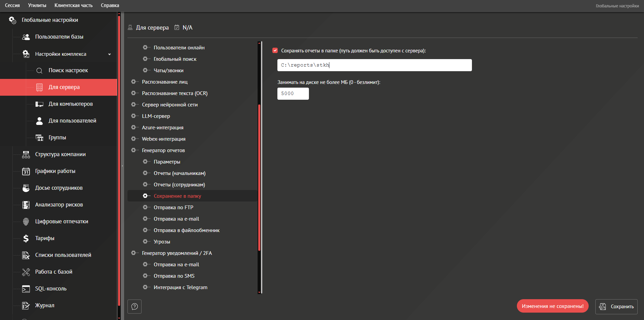Click the Сохранить button
Viewport: 644px width, 320px height.
coord(616,307)
